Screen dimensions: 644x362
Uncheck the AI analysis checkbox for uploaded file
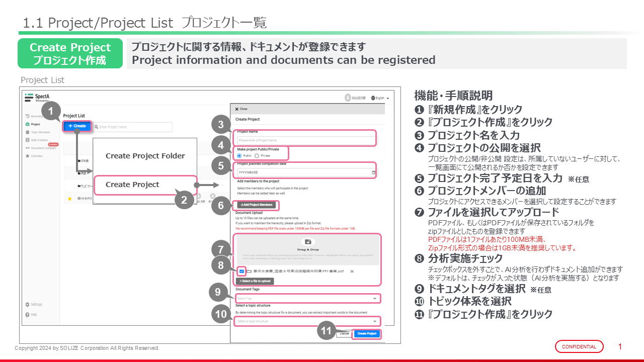[x=242, y=271]
